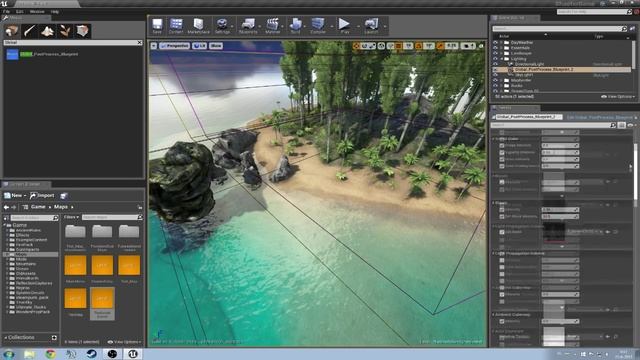Image resolution: width=640 pixels, height=360 pixels.
Task: Click the Save toolbar icon
Action: tap(157, 26)
